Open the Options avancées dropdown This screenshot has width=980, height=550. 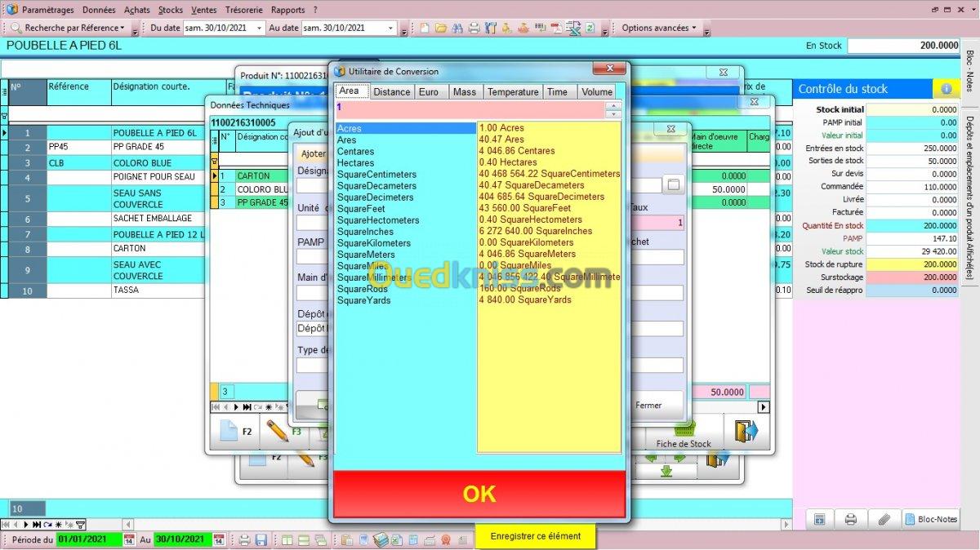coord(658,28)
